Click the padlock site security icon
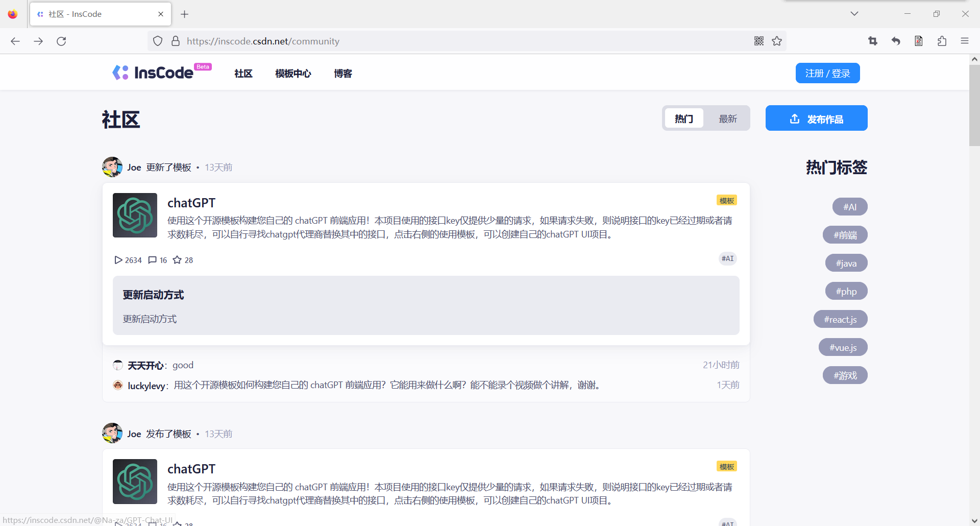Viewport: 980px width, 526px height. coord(176,41)
